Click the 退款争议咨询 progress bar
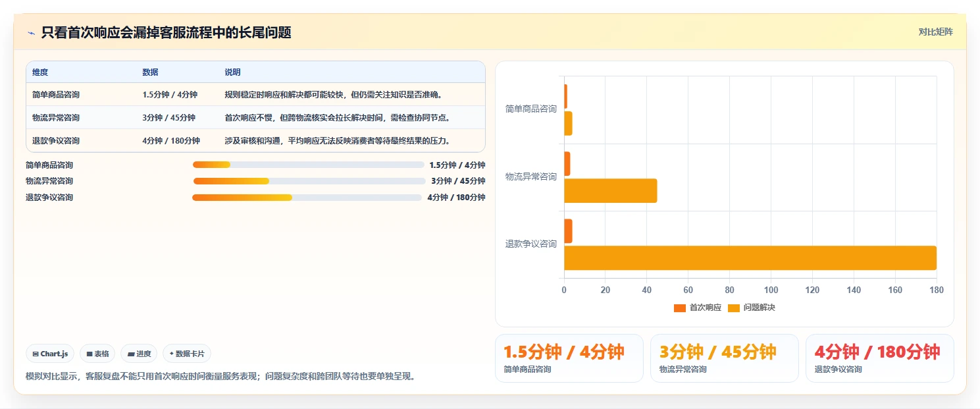Viewport: 980px width, 409px height. point(307,198)
